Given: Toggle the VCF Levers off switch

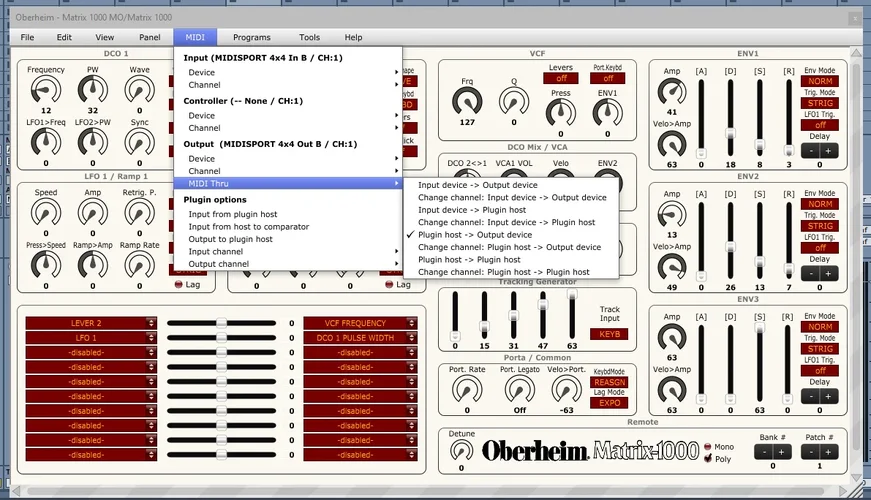Looking at the screenshot, I should [560, 78].
